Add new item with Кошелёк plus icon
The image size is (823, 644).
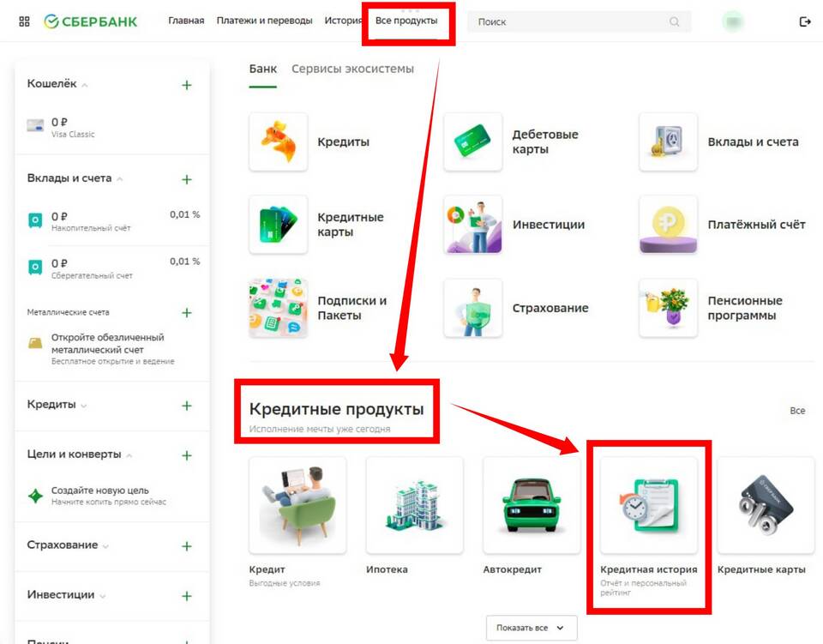(187, 85)
